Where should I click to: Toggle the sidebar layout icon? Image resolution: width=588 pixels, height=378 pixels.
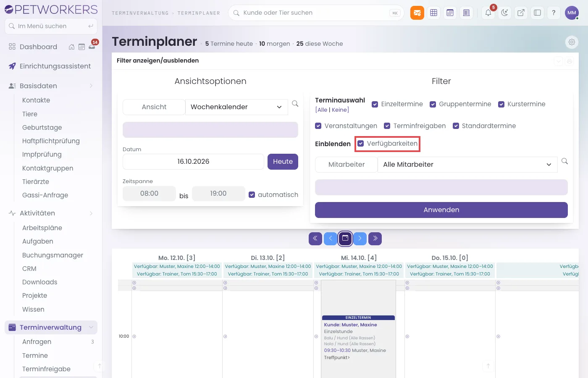pos(537,13)
